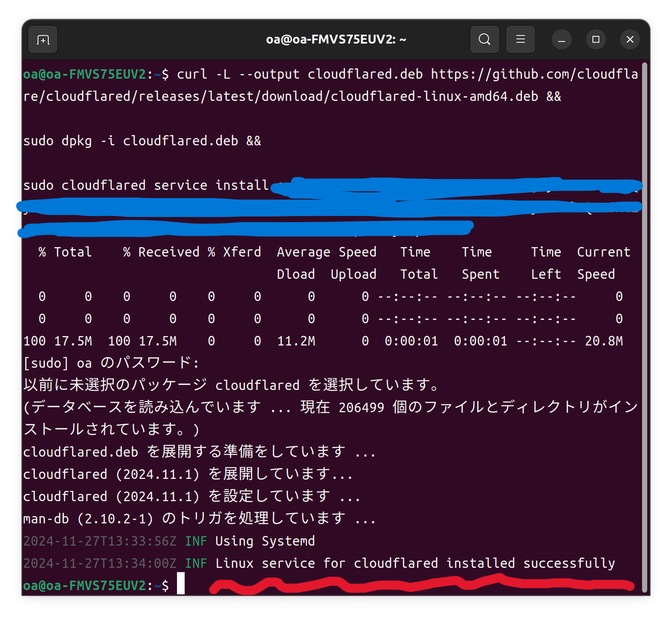Viewport: 672px width, 620px height.
Task: Open the hamburger menu
Action: pyautogui.click(x=520, y=40)
